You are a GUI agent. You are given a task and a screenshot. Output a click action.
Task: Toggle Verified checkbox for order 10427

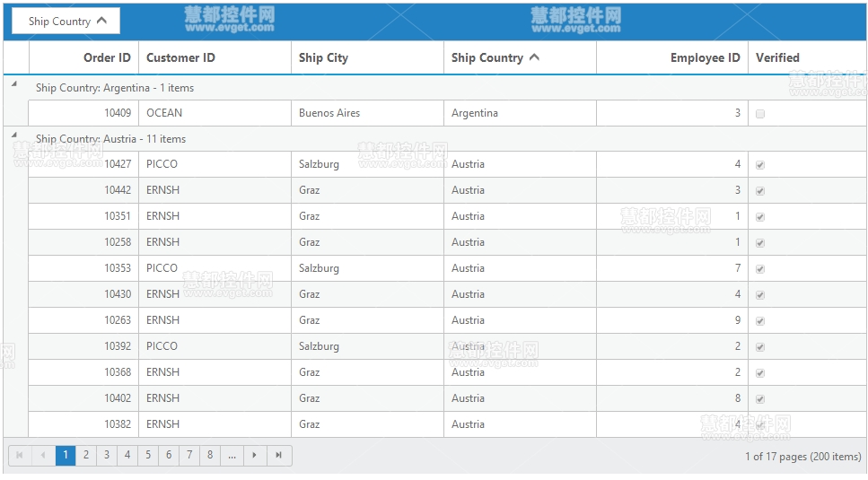(x=760, y=165)
